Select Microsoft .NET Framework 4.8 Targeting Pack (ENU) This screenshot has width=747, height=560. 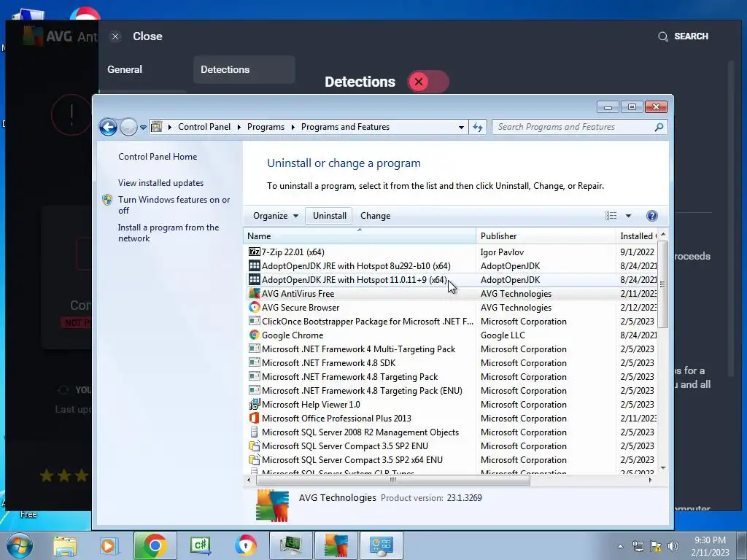[452, 391]
